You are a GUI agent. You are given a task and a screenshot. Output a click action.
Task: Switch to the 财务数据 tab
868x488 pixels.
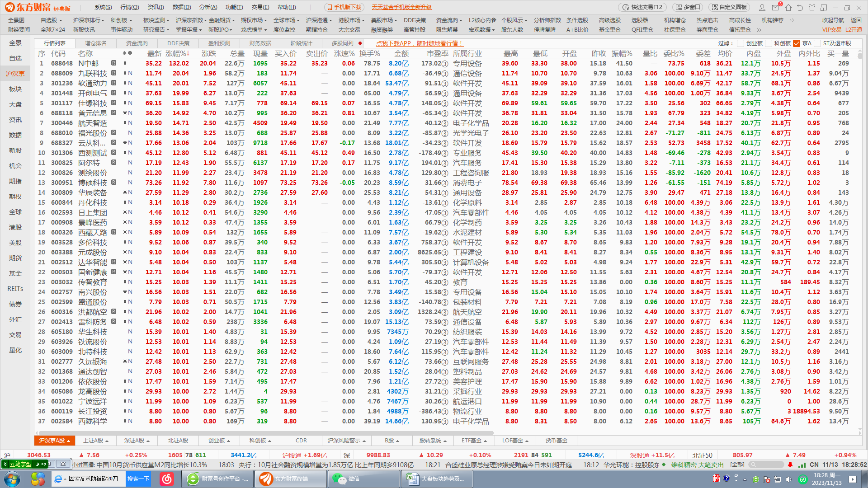pyautogui.click(x=260, y=43)
